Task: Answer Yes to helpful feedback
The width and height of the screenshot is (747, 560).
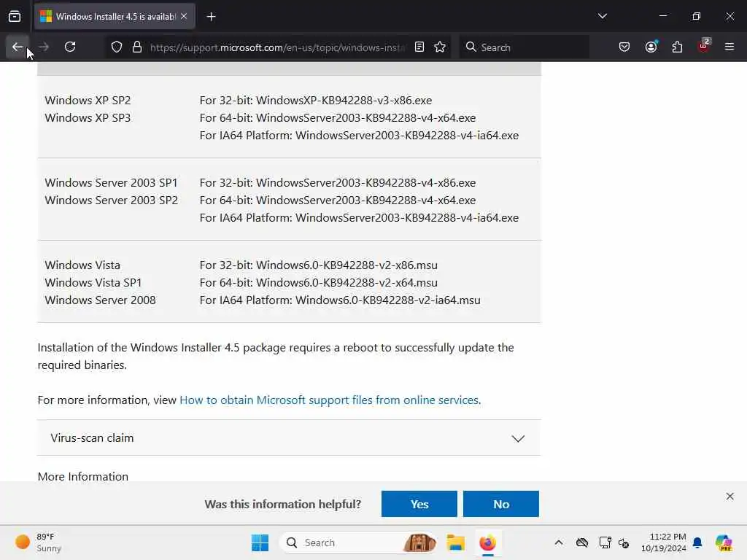Action: click(419, 504)
